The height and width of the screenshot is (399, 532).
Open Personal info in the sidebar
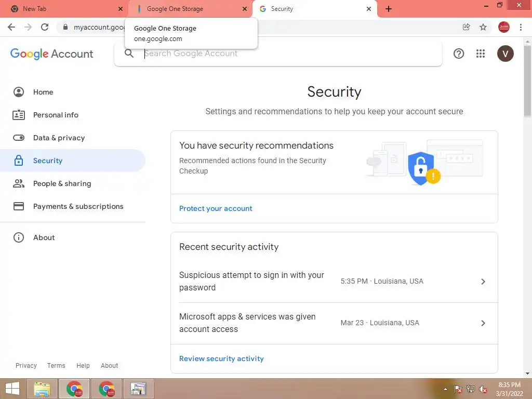pos(56,115)
